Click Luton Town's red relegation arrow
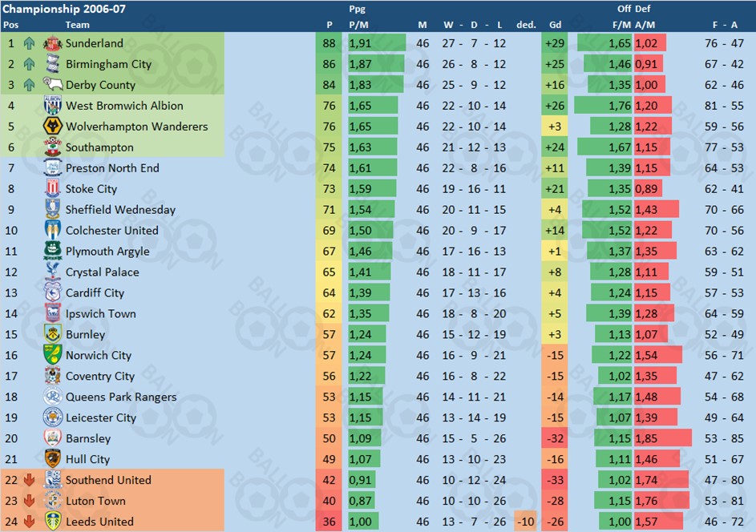 coord(29,501)
